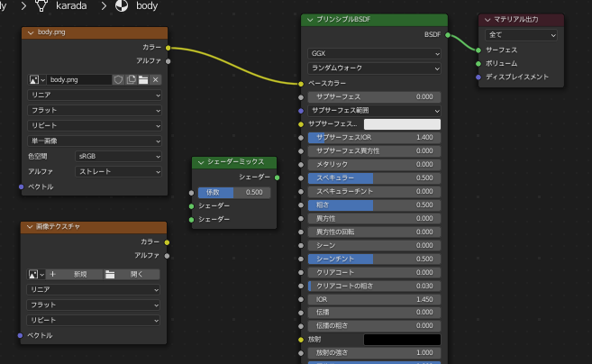The width and height of the screenshot is (592, 364).
Task: Collapse the body.png node
Action: coord(31,32)
